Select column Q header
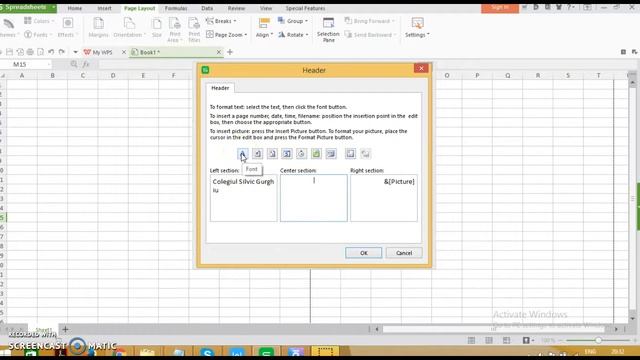The image size is (640, 360). click(x=507, y=76)
